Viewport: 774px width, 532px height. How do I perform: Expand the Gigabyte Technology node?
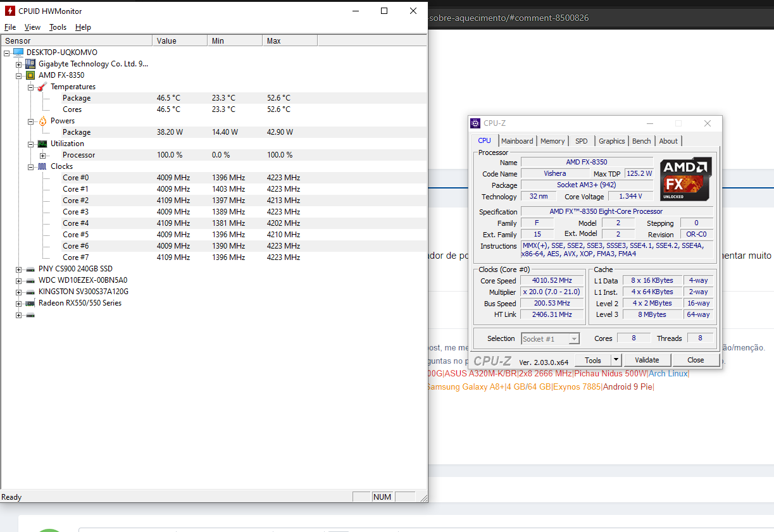(x=18, y=64)
